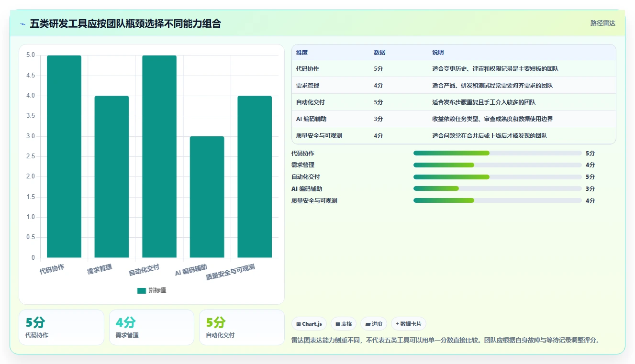Image resolution: width=635 pixels, height=364 pixels.
Task: Click the 路径雷达 label in header
Action: 602,23
